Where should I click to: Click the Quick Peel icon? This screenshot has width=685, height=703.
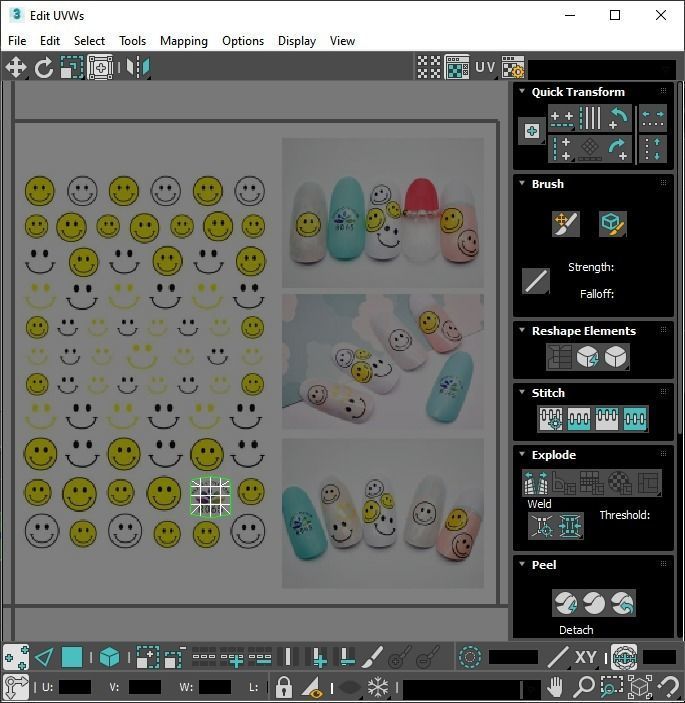click(x=566, y=603)
